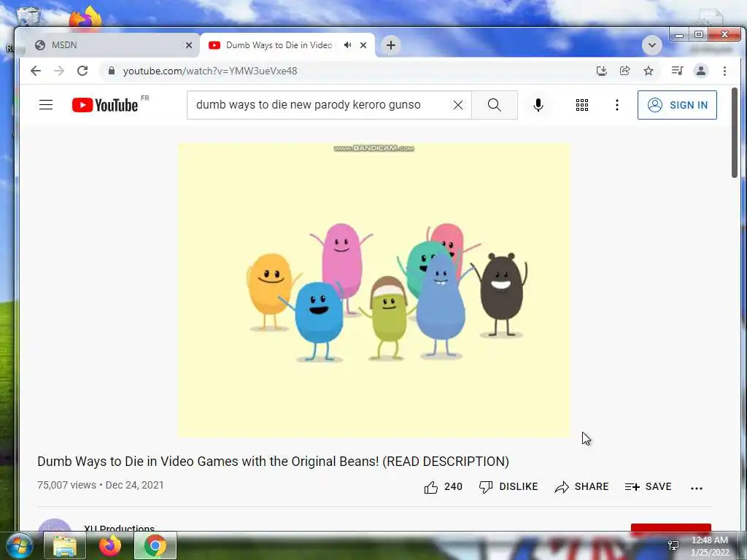Click the "75,007 views" text

(x=66, y=485)
